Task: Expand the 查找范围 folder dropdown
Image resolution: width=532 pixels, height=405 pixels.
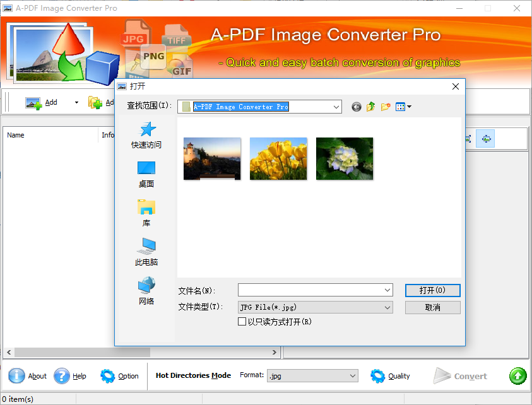Action: pos(336,107)
